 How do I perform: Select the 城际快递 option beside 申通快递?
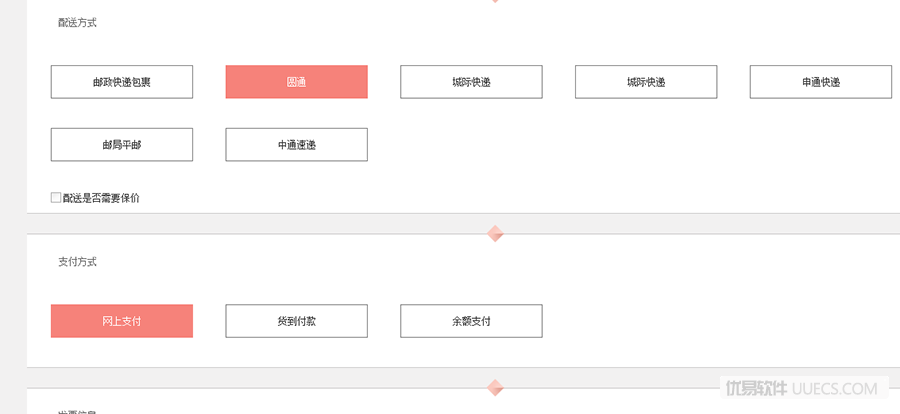pyautogui.click(x=646, y=82)
